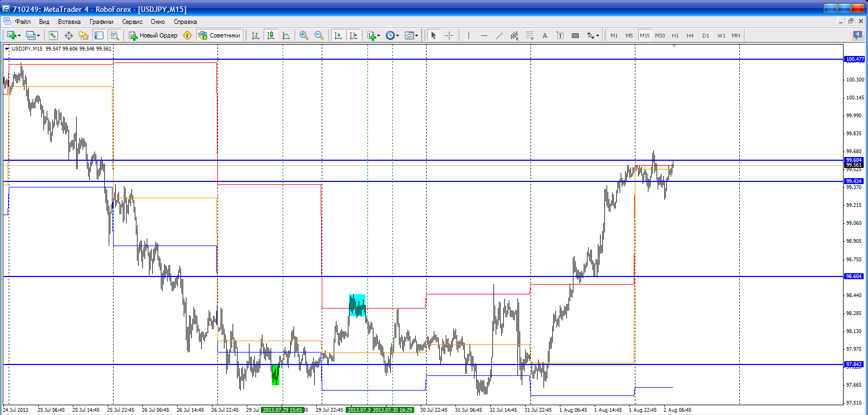The image size is (868, 415).
Task: Switch timeframe to H1
Action: pyautogui.click(x=675, y=35)
